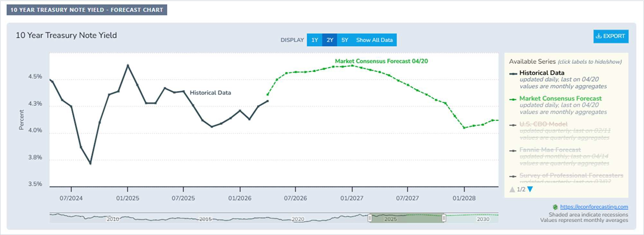Viewport: 644px width, 235px height.
Task: Select the 2Y display range
Action: point(329,40)
